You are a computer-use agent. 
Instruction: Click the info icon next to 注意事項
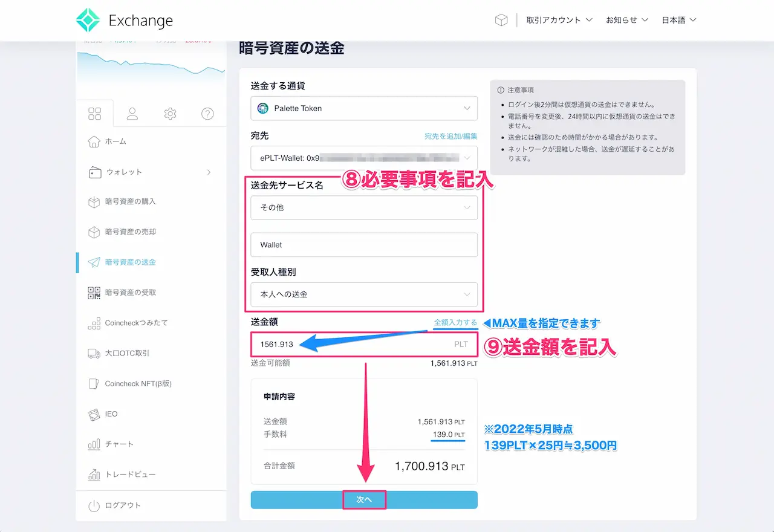[501, 90]
